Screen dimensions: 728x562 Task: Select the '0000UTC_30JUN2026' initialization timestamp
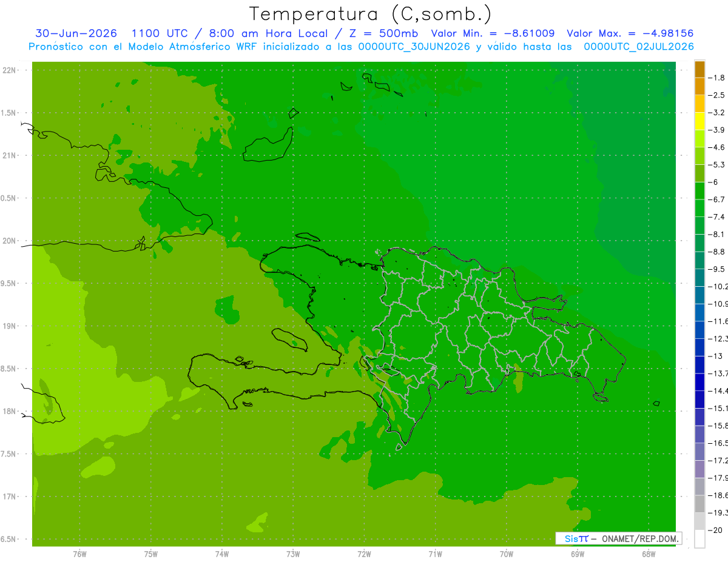[414, 47]
